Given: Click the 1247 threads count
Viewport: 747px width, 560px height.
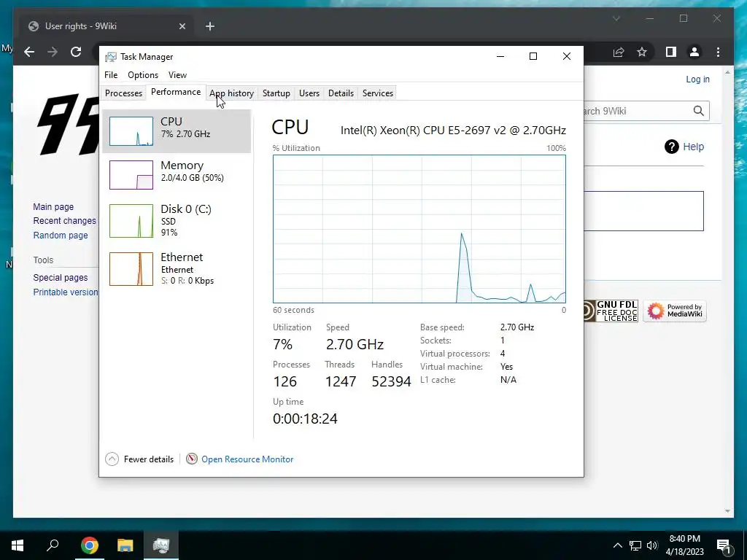Looking at the screenshot, I should tap(341, 381).
